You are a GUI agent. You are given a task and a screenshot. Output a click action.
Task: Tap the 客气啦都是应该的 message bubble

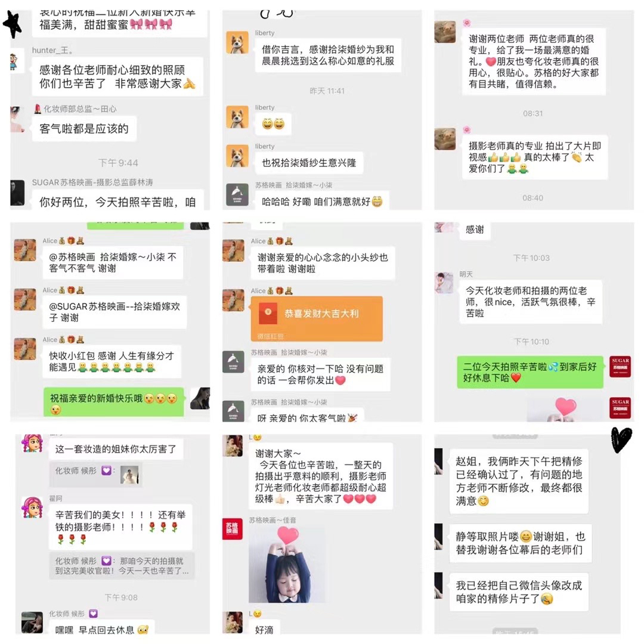click(x=84, y=129)
